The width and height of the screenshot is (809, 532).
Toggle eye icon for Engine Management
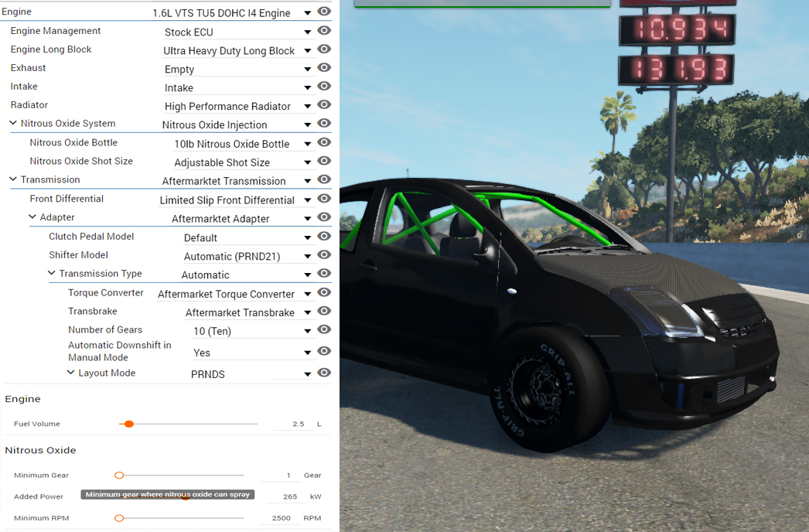tap(324, 30)
